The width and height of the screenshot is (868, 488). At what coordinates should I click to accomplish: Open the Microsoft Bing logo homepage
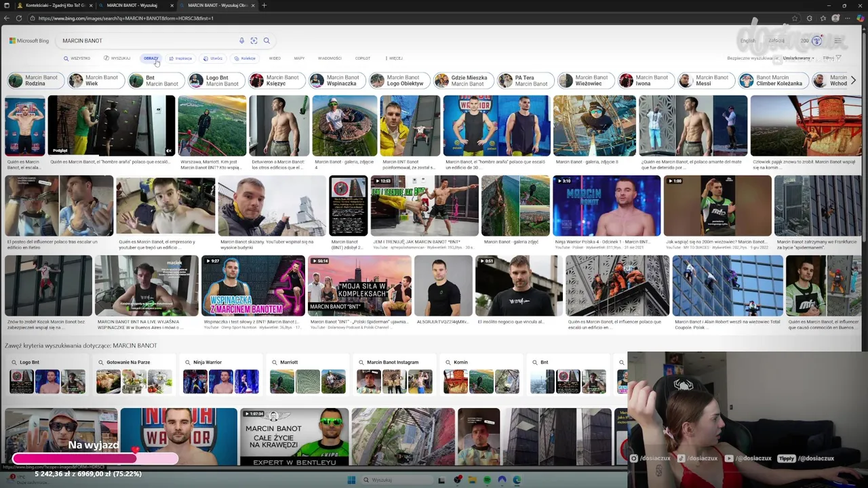click(x=29, y=41)
